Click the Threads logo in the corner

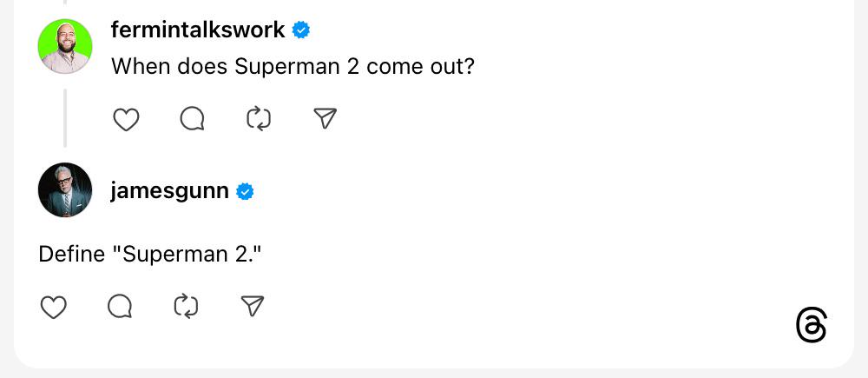(812, 326)
